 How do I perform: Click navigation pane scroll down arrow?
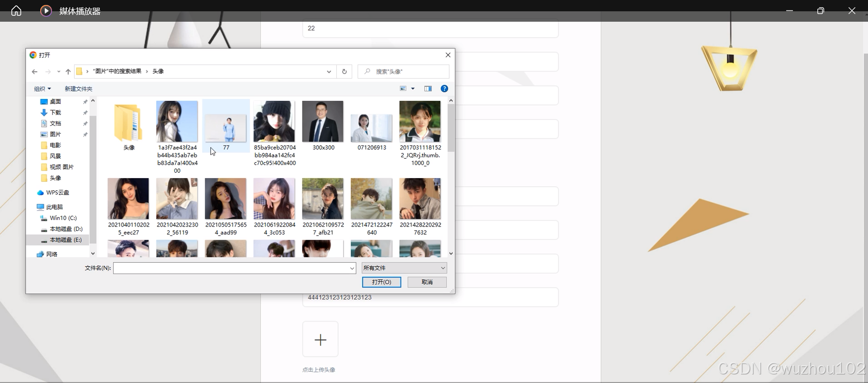coord(93,254)
